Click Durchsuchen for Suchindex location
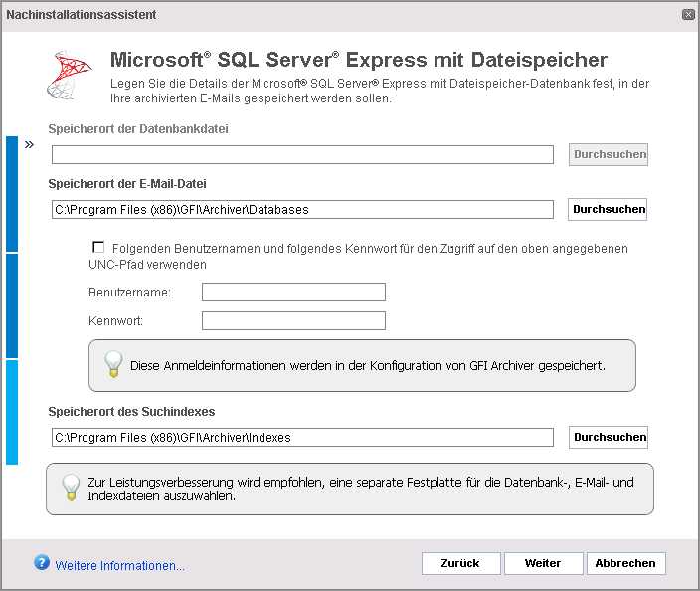The width and height of the screenshot is (700, 591). [609, 437]
